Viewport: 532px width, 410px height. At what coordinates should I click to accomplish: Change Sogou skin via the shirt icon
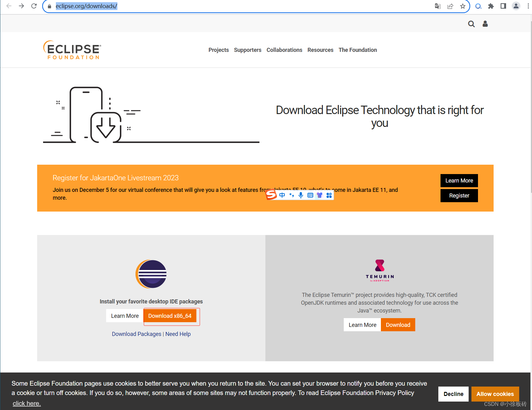pyautogui.click(x=319, y=195)
